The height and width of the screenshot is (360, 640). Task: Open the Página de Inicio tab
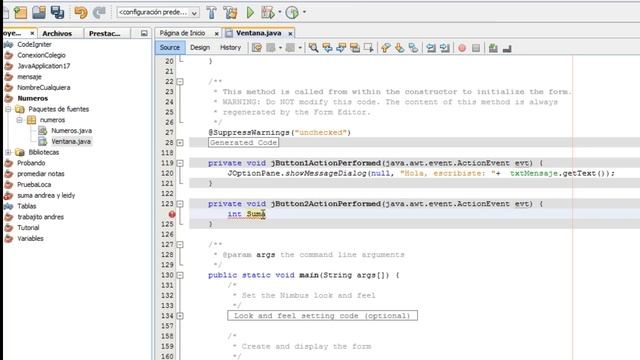(x=182, y=33)
